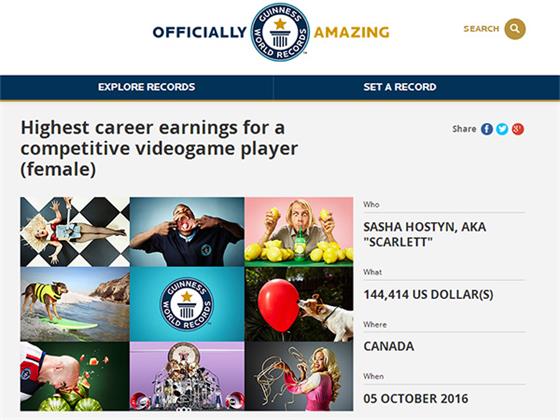Screen dimensions: 560x420
Task: Select the man stretching mouth photo
Action: pos(187,232)
